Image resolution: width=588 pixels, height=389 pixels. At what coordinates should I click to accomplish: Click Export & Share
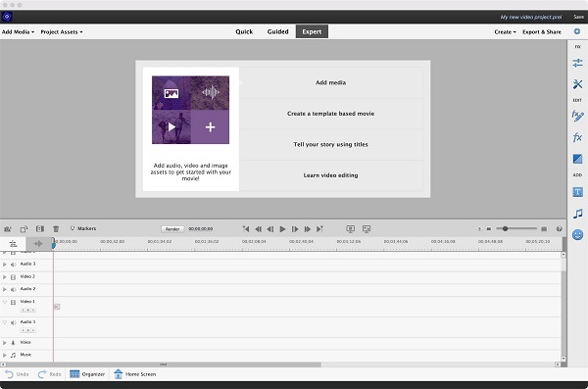[x=542, y=32]
